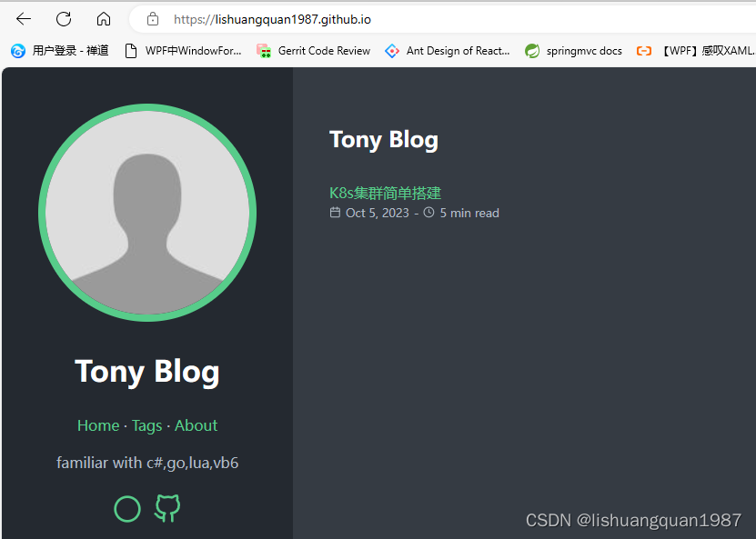Open the WPF中WindowFor... bookmark
Image resolution: width=756 pixels, height=539 pixels.
tap(183, 51)
